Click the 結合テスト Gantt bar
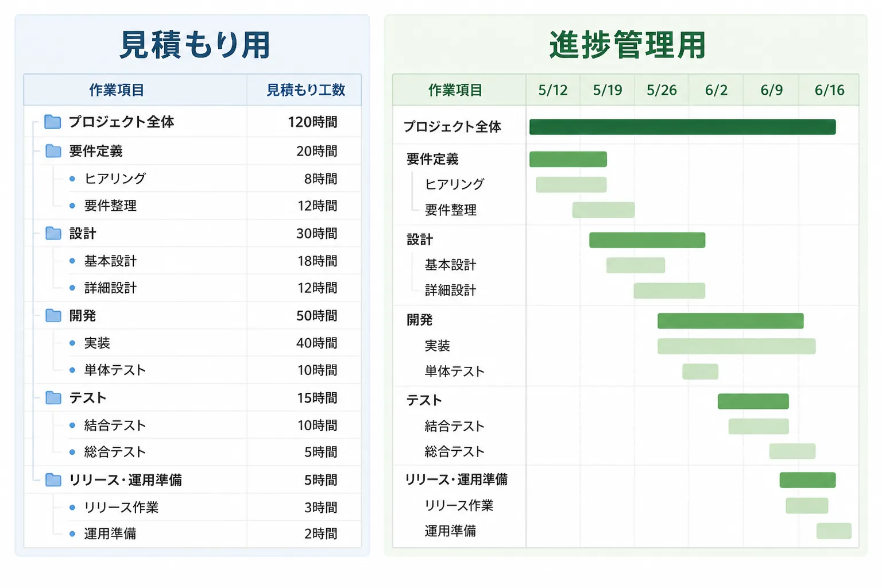Screen dimensions: 882x588 point(759,426)
